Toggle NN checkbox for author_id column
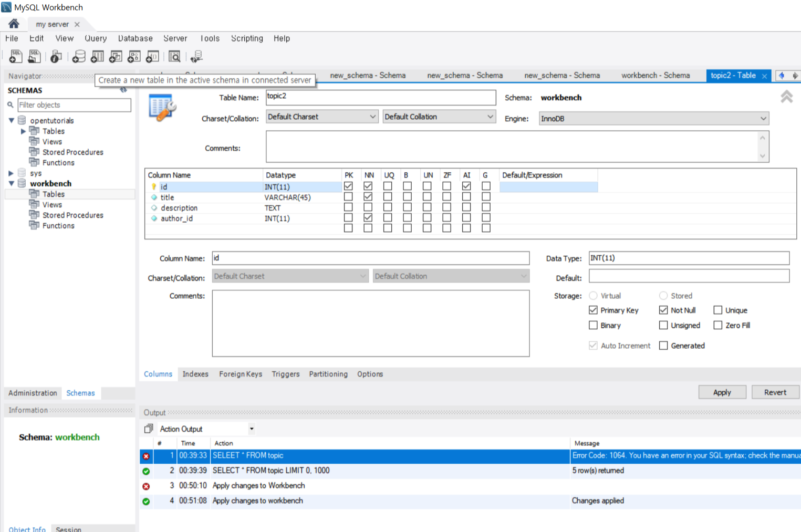Screen dimensions: 801x532 pos(368,217)
